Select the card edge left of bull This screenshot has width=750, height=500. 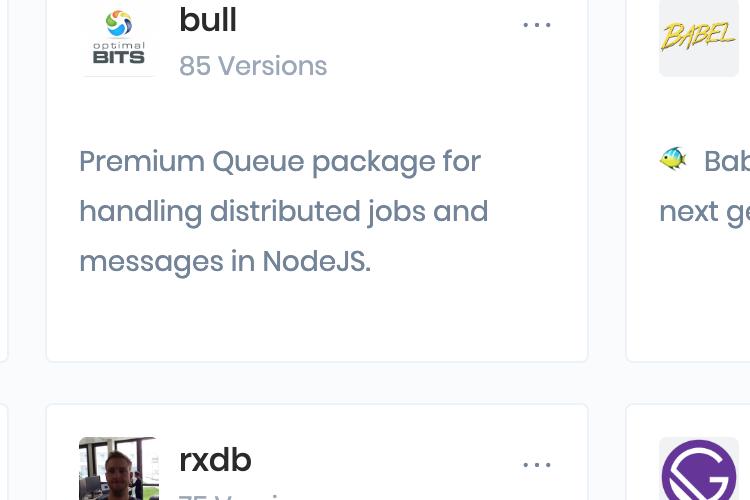(4, 181)
